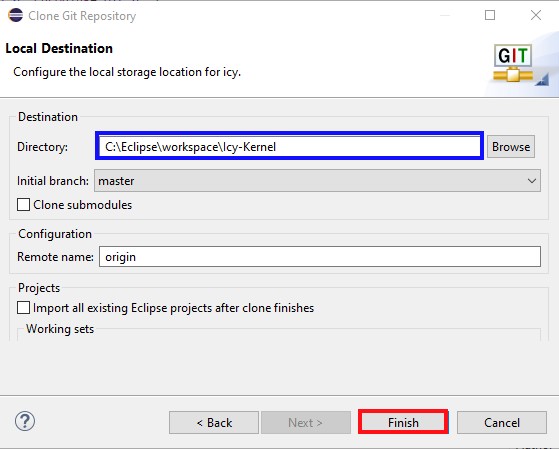Browse for a destination directory
This screenshot has width=559, height=449.
point(511,147)
